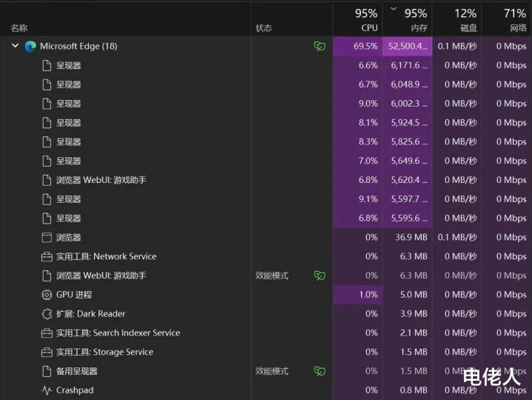532x400 pixels.
Task: Click the 0 Mbps network cell of Microsoft Edge
Action: coord(507,46)
